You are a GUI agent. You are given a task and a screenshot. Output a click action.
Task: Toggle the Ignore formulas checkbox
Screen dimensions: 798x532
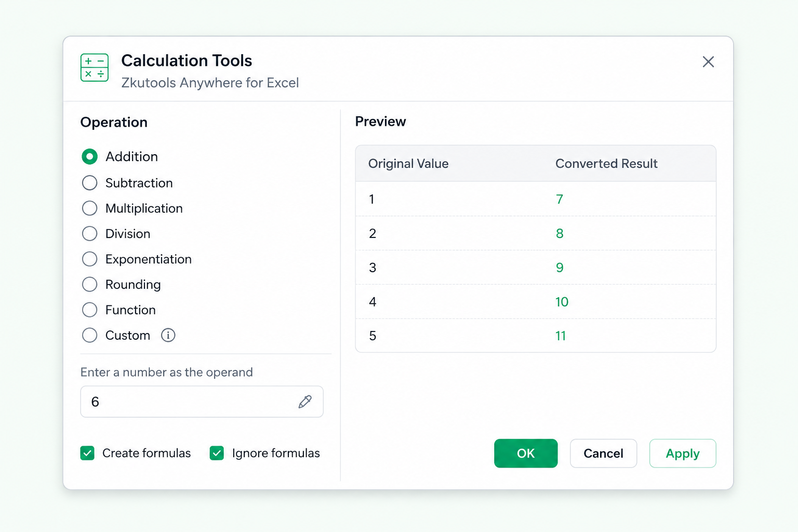(217, 453)
